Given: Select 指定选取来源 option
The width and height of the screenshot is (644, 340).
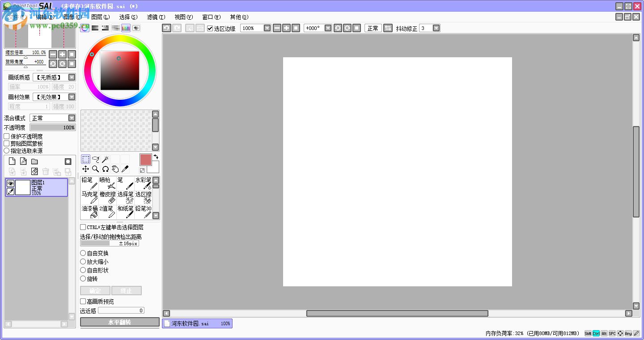Looking at the screenshot, I should [7, 150].
